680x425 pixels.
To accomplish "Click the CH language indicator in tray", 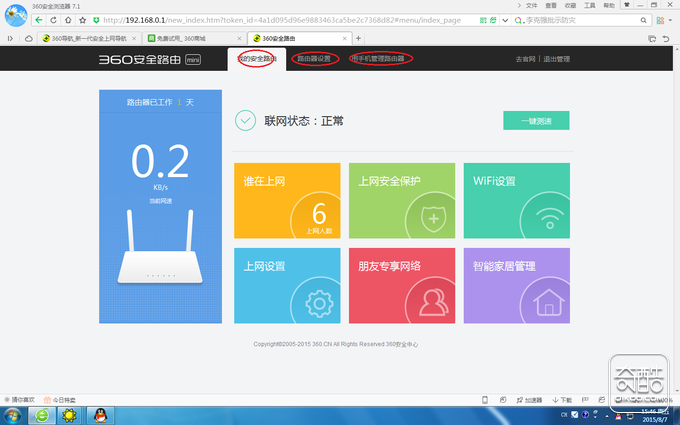I will tap(564, 415).
